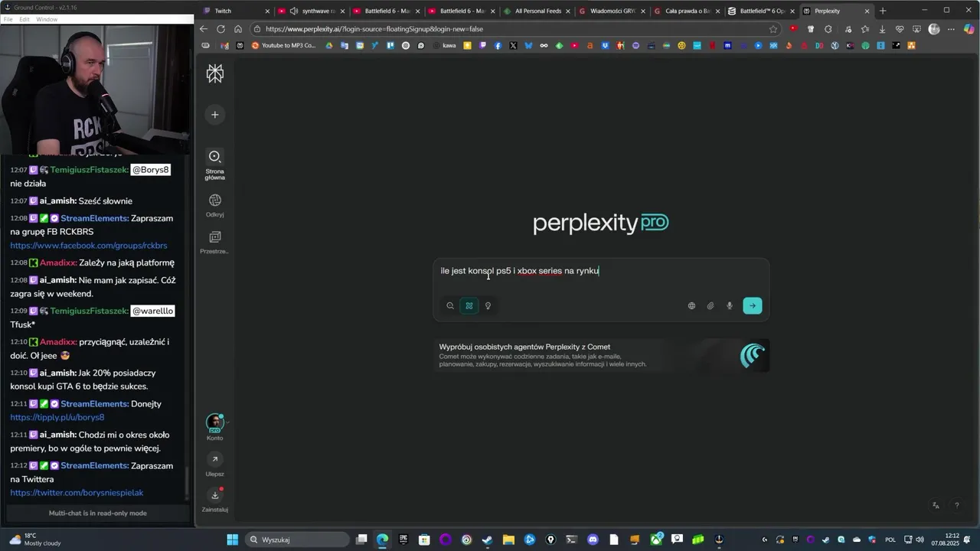Bookmark this page with star icon

[773, 29]
